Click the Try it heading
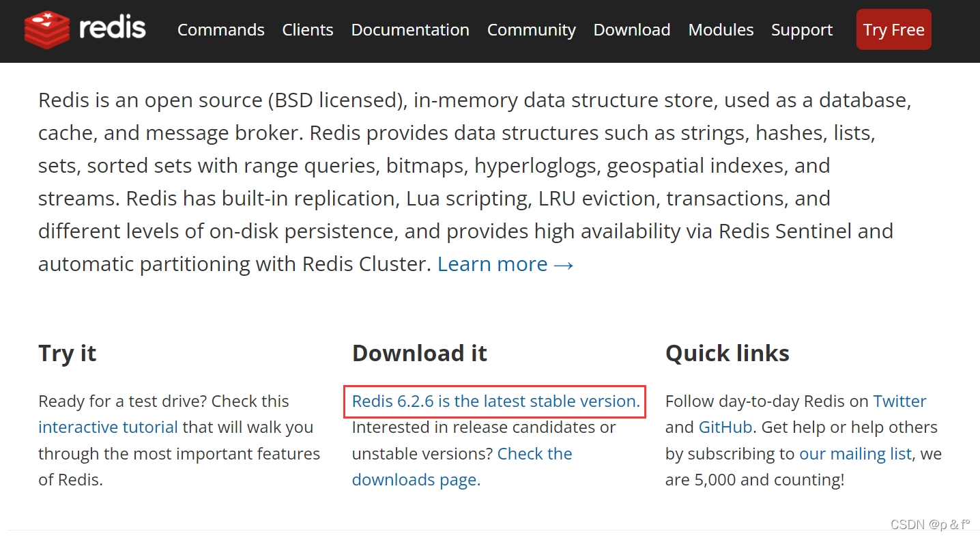Screen dimensions: 980x538 point(67,353)
